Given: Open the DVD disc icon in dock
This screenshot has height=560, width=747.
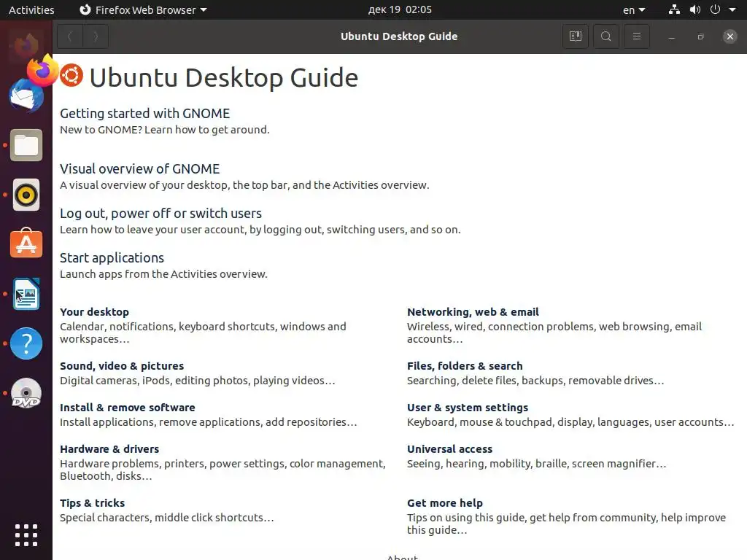Looking at the screenshot, I should click(x=26, y=393).
